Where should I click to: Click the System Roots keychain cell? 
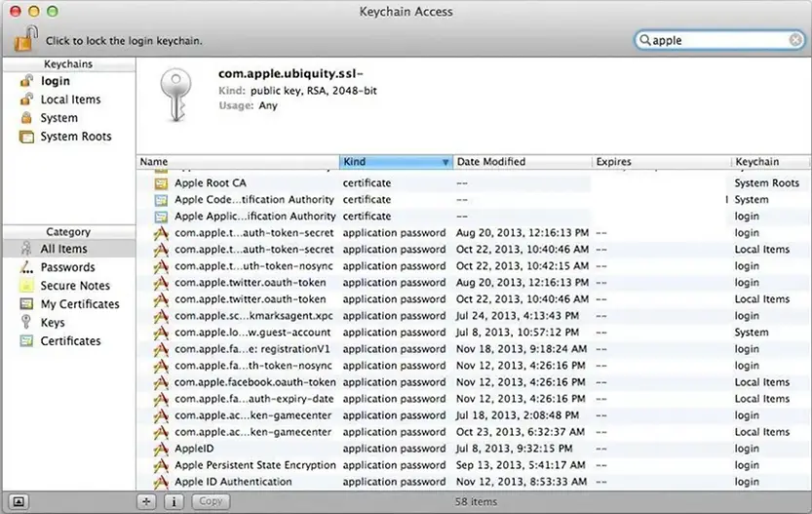pyautogui.click(x=767, y=183)
